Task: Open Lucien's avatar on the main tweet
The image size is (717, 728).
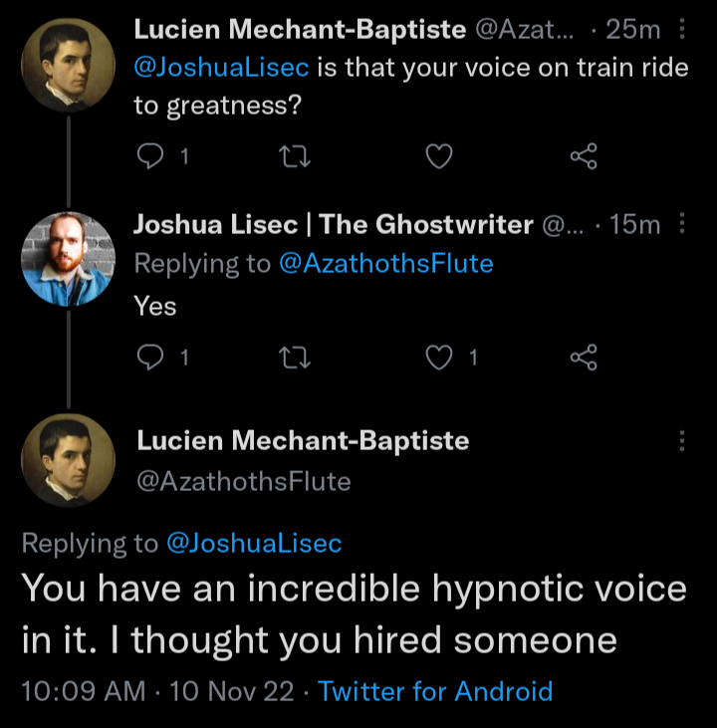Action: click(68, 460)
